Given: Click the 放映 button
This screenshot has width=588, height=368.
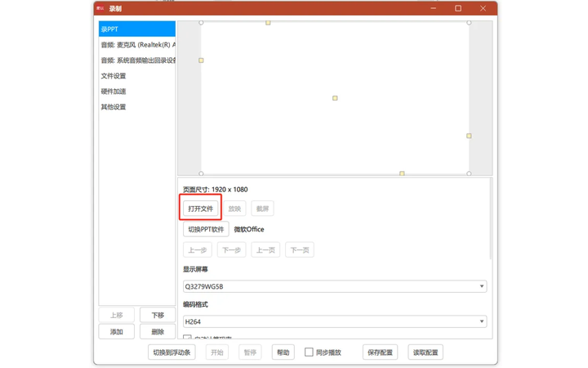Looking at the screenshot, I should point(234,209).
